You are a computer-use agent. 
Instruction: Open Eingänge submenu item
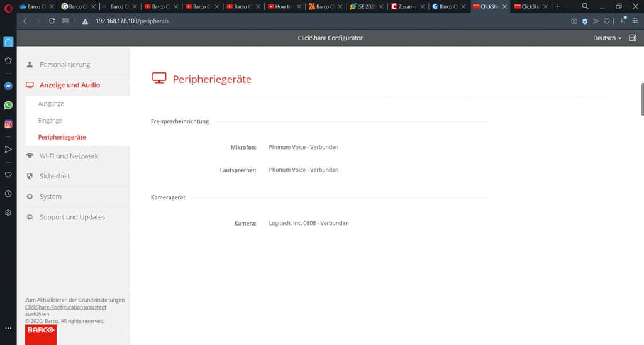point(50,121)
